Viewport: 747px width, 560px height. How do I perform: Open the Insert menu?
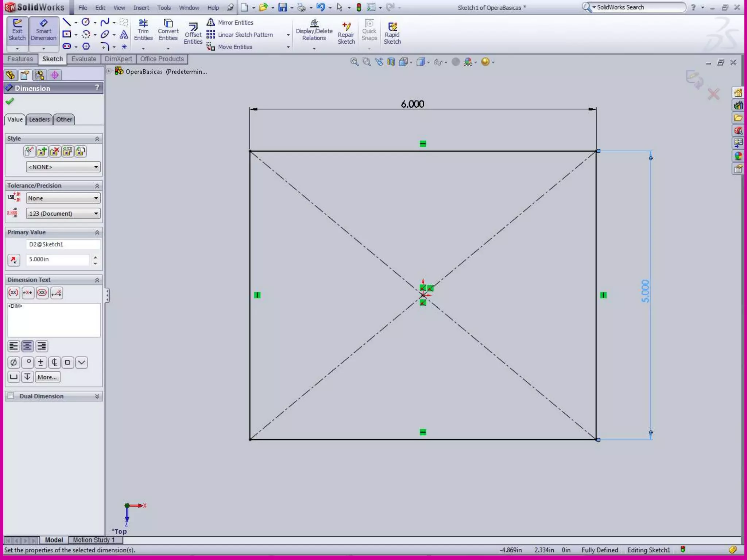141,8
